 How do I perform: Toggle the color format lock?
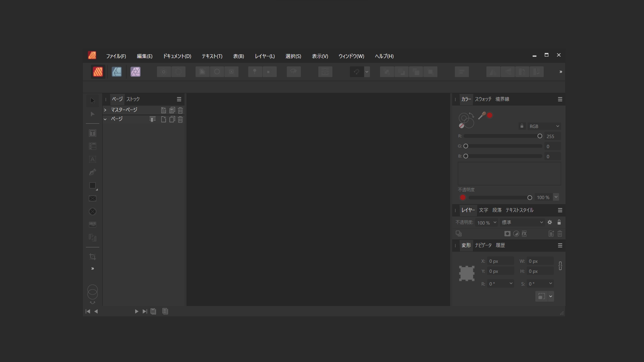click(522, 126)
